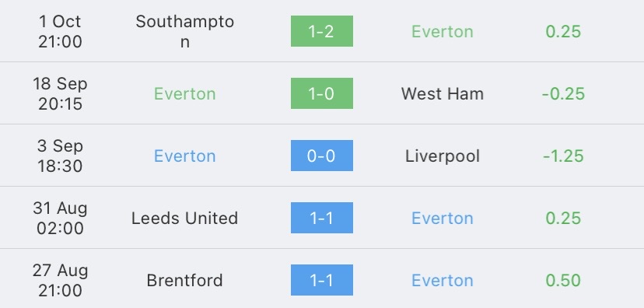
Task: Click Everton in the 27 Aug row
Action: (443, 281)
